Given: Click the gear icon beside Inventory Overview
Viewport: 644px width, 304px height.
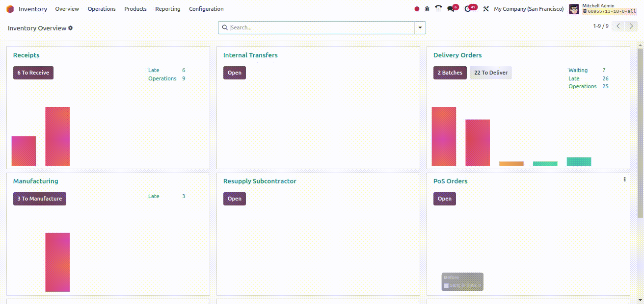Looking at the screenshot, I should (x=71, y=28).
